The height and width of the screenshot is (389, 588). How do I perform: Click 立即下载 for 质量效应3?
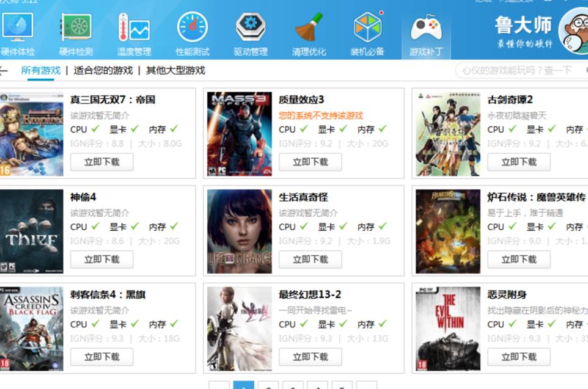310,162
